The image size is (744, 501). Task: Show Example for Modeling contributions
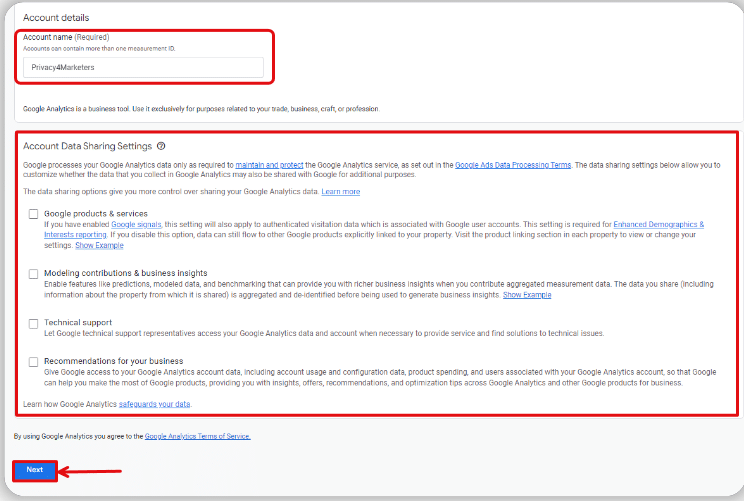[x=527, y=295]
